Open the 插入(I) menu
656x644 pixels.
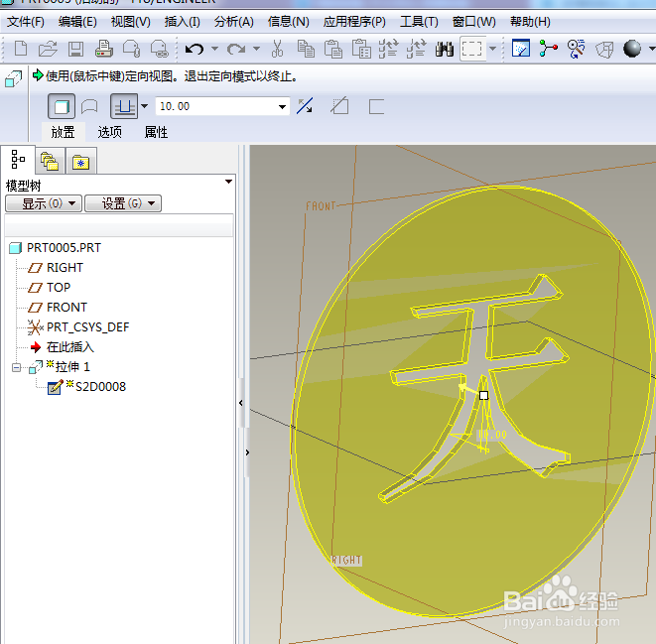[x=183, y=21]
